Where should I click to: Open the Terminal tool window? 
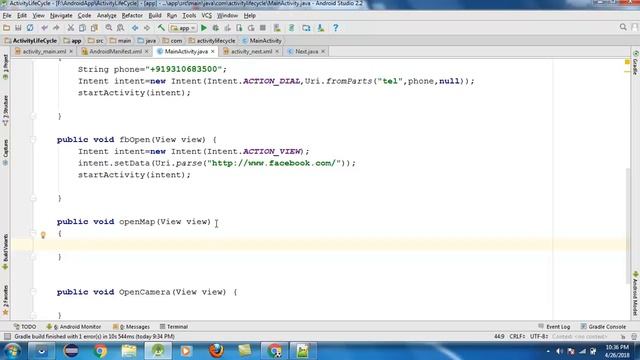[174, 327]
